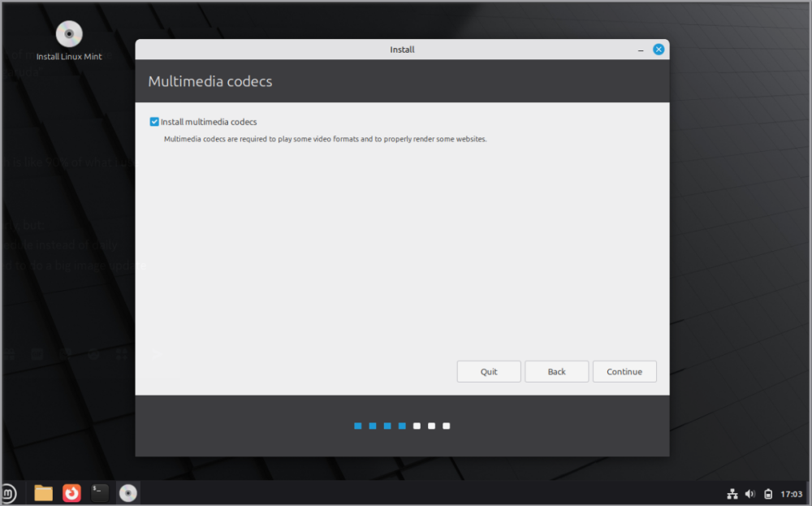The height and width of the screenshot is (506, 812).
Task: Click the battery status tray icon
Action: 768,494
